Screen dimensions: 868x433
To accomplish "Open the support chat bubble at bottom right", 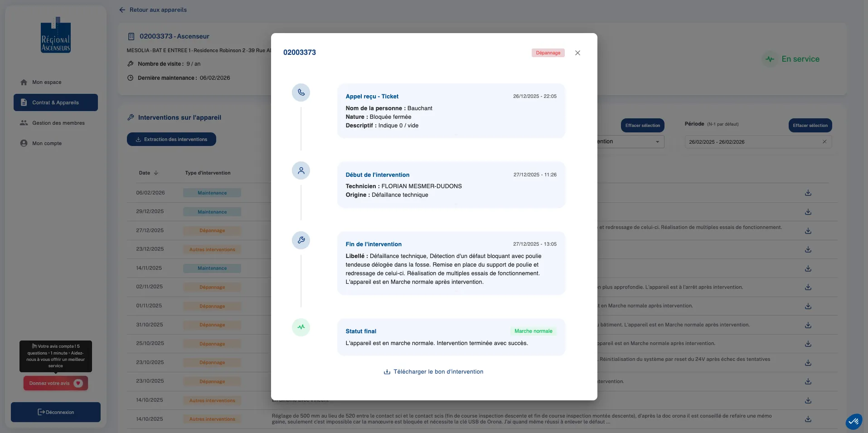I will pyautogui.click(x=854, y=421).
